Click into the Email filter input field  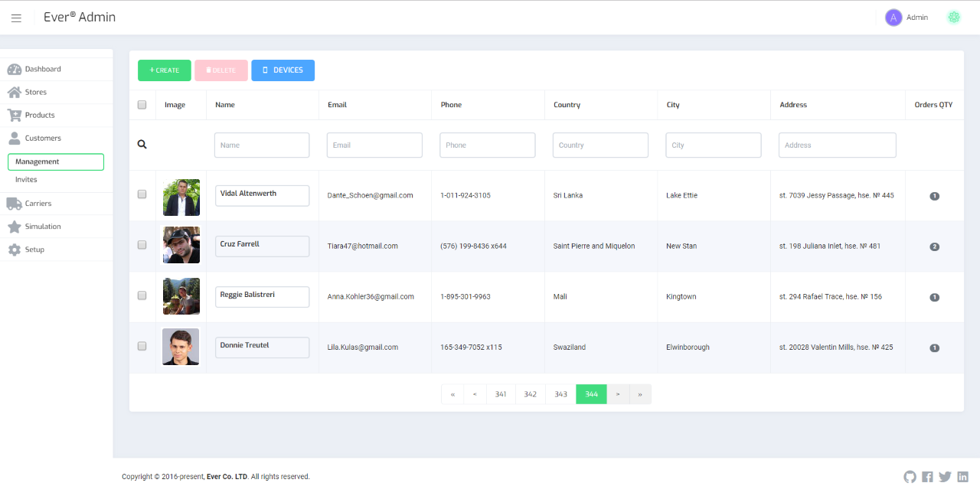(x=374, y=145)
